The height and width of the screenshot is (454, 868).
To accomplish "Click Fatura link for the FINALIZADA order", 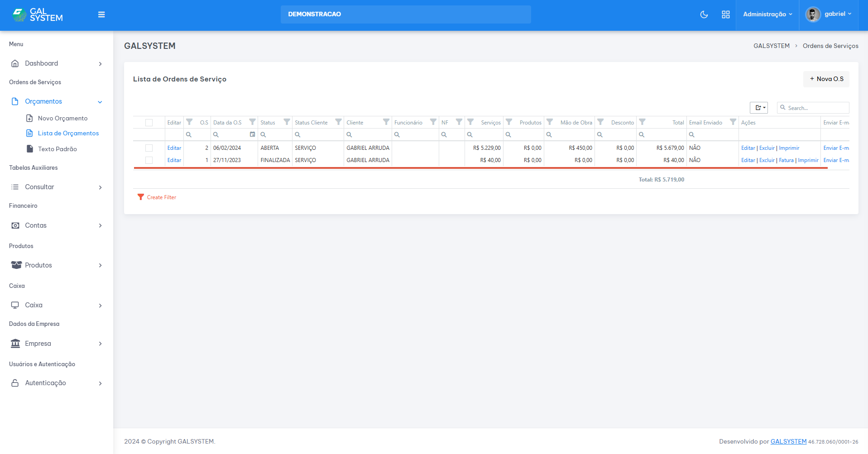I will (x=786, y=160).
